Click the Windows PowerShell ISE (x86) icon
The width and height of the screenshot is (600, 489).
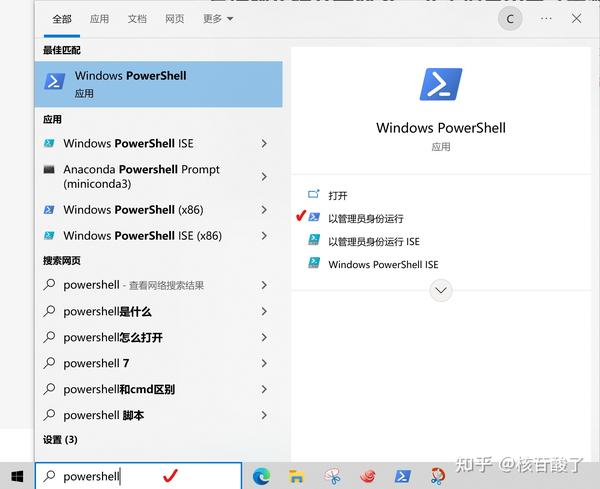49,236
